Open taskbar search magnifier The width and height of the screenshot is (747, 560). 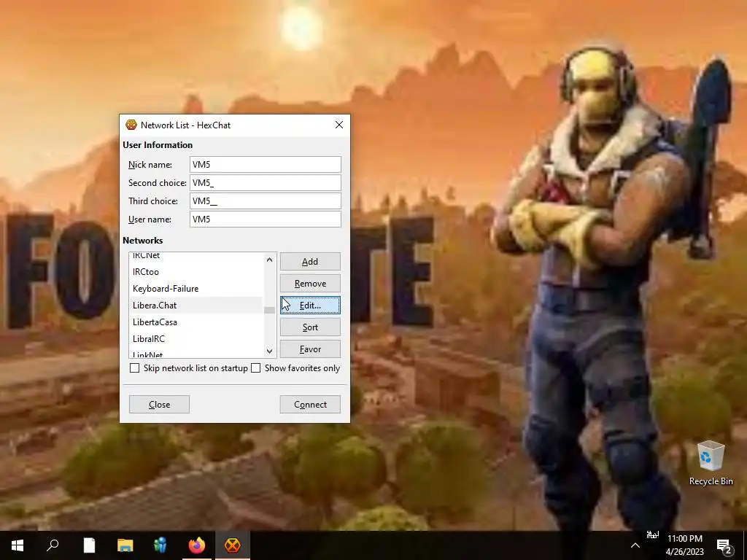[x=53, y=545]
